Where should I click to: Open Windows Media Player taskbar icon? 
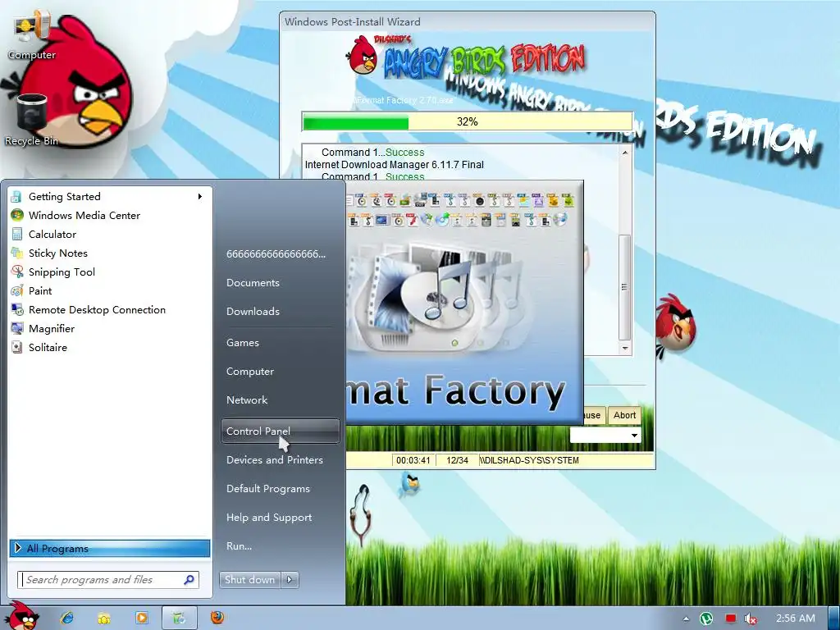coord(141,618)
